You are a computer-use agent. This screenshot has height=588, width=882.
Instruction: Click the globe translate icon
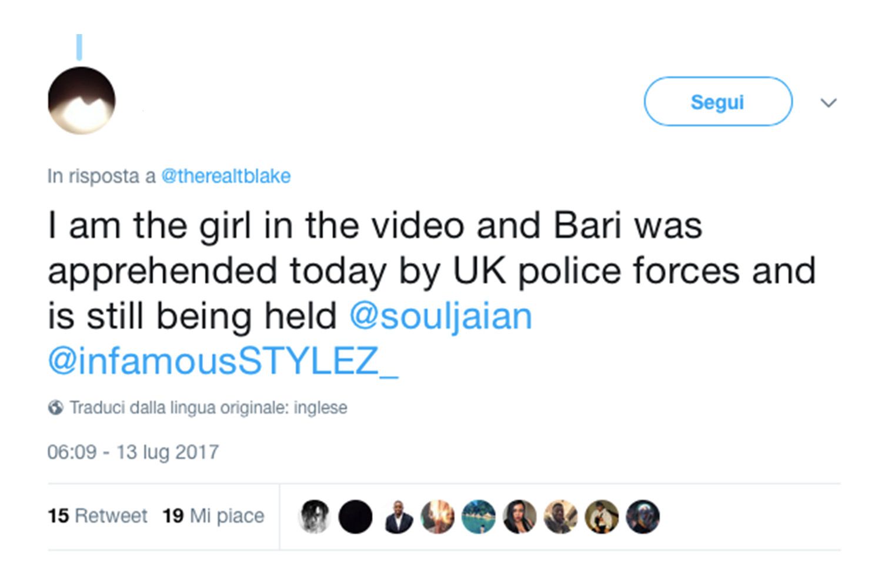(56, 407)
